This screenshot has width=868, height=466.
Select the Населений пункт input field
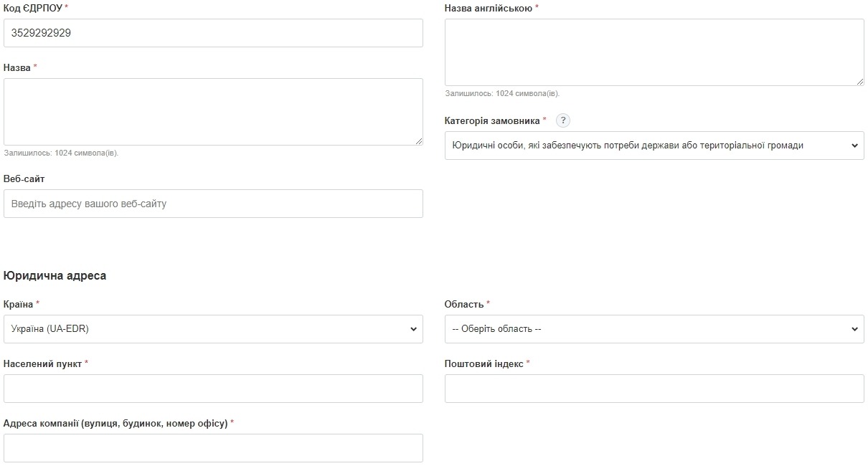tap(213, 389)
